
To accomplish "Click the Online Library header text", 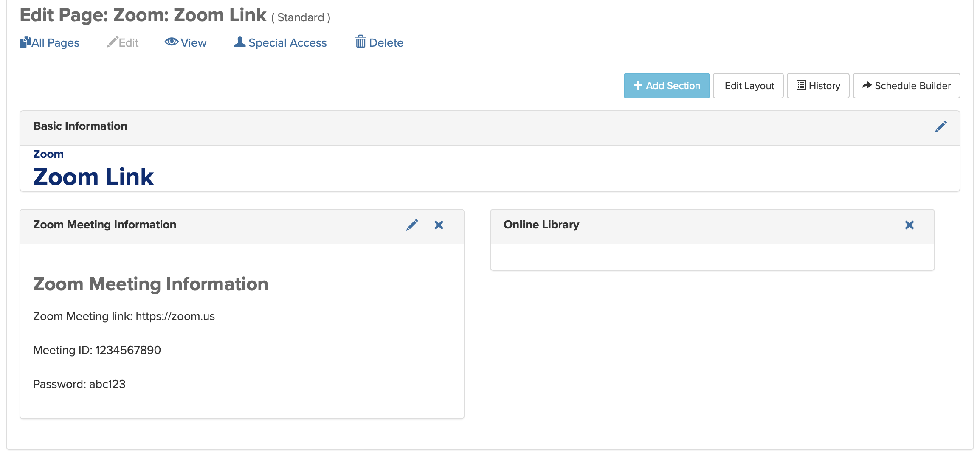I will point(541,225).
